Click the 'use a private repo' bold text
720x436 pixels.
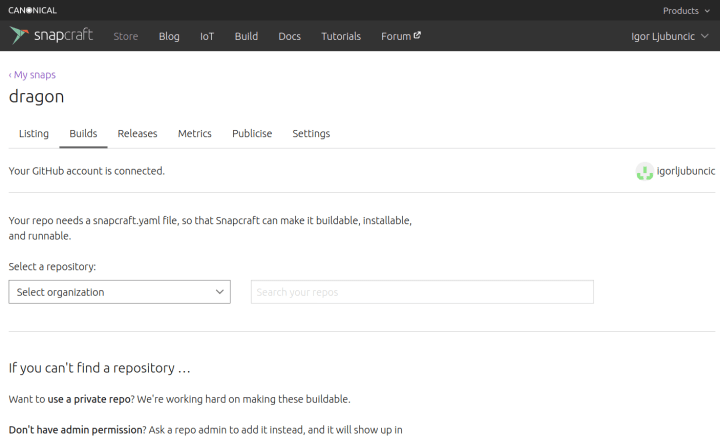(x=89, y=399)
